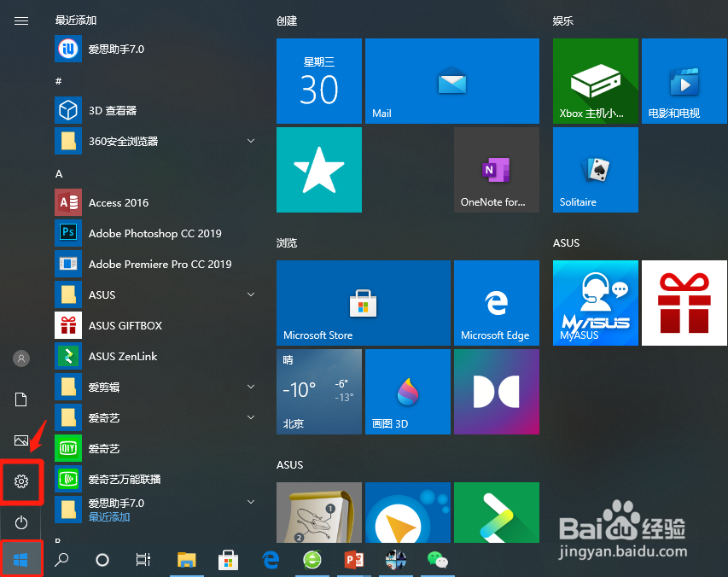The width and height of the screenshot is (728, 577).
Task: Open taskbar Search magnifier
Action: (x=61, y=560)
